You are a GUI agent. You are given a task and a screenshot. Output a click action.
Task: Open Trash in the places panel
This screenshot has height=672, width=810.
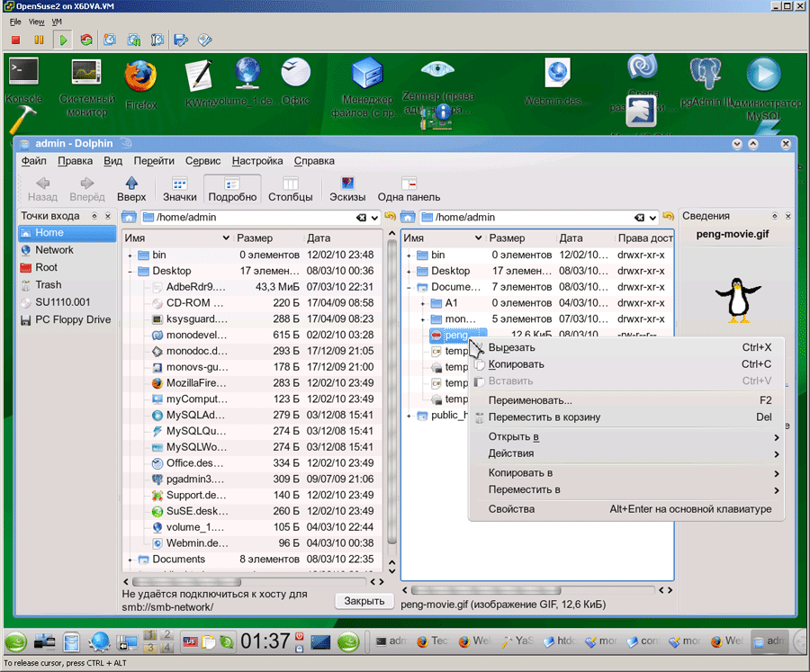(67, 285)
